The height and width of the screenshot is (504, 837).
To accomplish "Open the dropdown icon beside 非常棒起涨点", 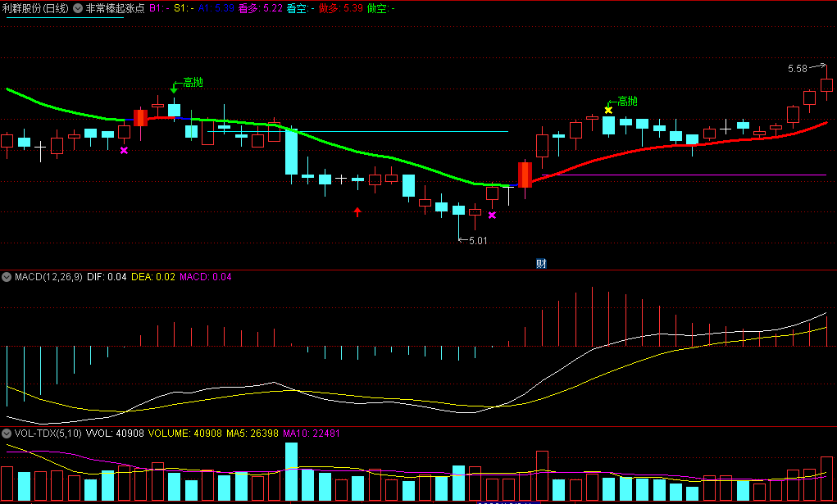I will pos(78,8).
